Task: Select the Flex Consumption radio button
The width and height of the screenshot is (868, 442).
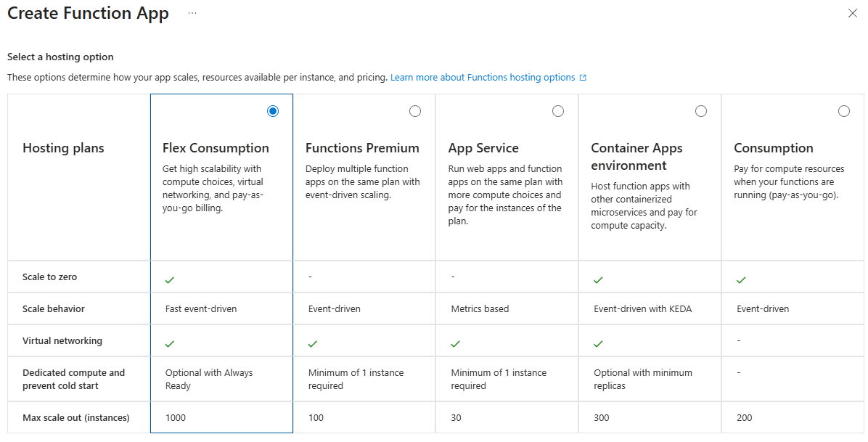Action: (273, 111)
